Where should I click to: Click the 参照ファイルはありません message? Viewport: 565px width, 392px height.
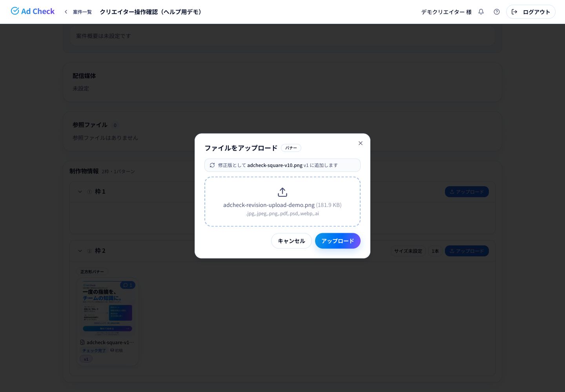coord(106,138)
